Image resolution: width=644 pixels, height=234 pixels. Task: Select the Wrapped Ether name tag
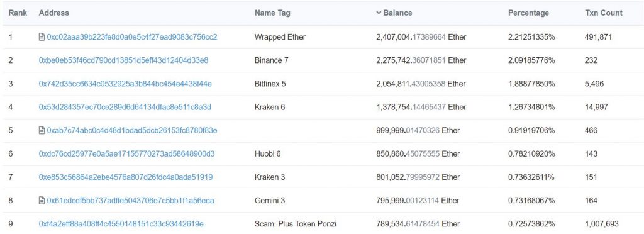(280, 37)
